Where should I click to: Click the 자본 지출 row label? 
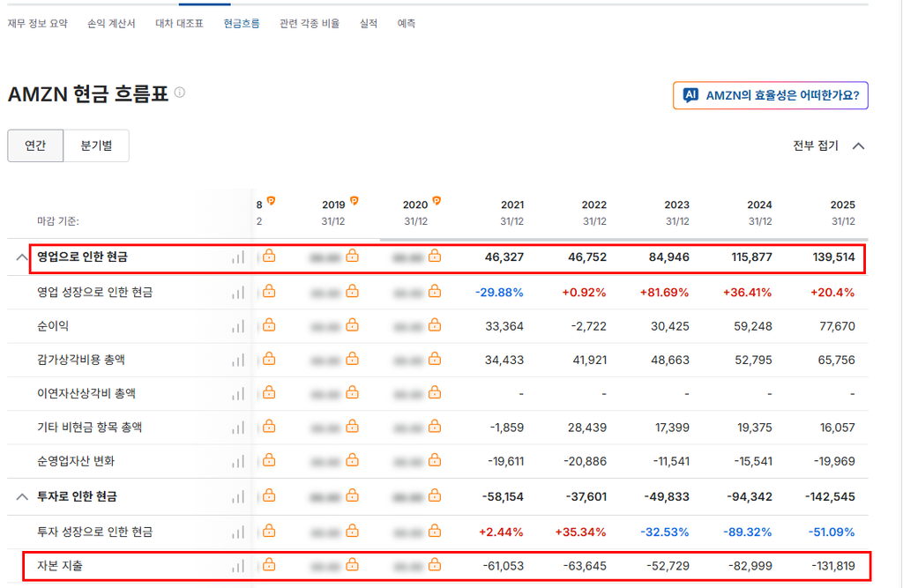tap(60, 566)
